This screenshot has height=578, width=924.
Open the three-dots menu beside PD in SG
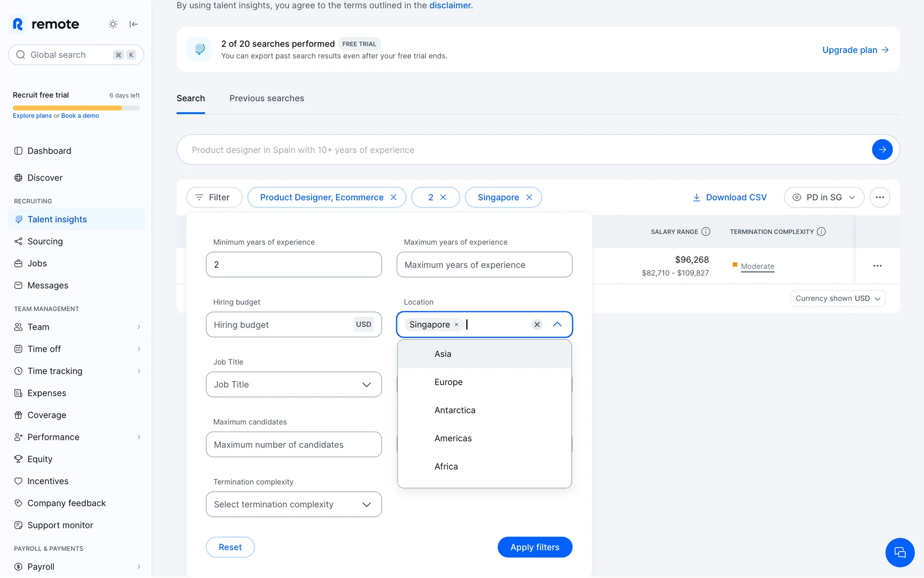coord(880,197)
